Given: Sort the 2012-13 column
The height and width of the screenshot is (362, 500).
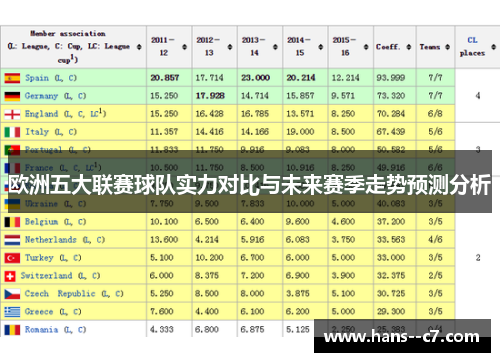Looking at the screenshot, I should (230, 47).
